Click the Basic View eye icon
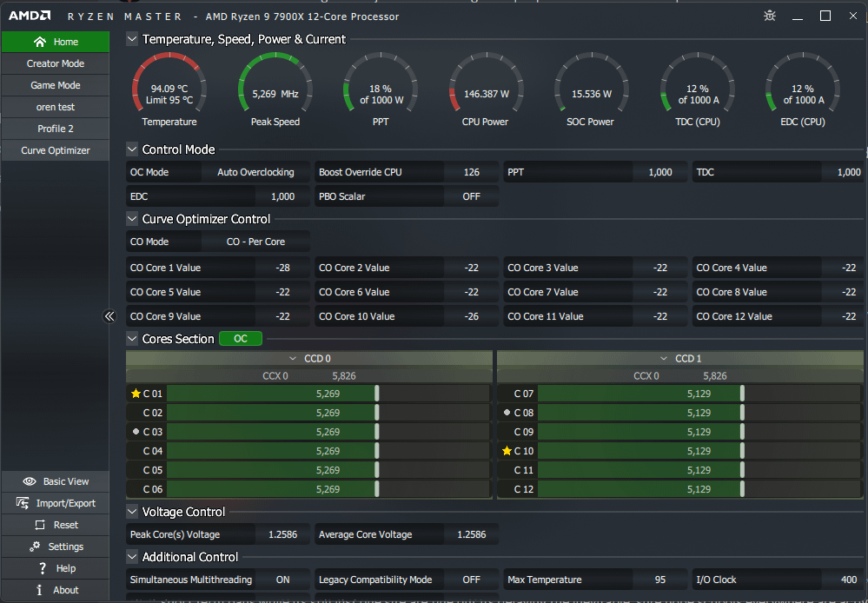 (30, 481)
